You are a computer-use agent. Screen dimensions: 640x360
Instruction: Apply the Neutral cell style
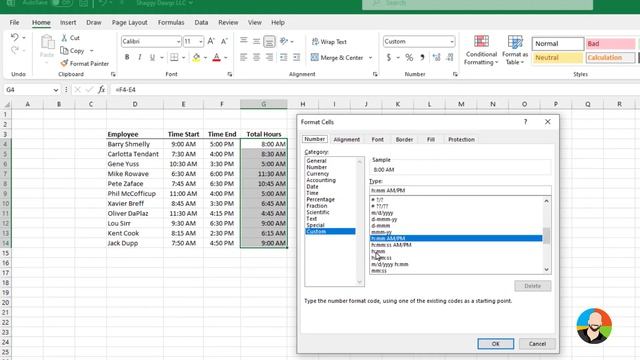(x=558, y=58)
